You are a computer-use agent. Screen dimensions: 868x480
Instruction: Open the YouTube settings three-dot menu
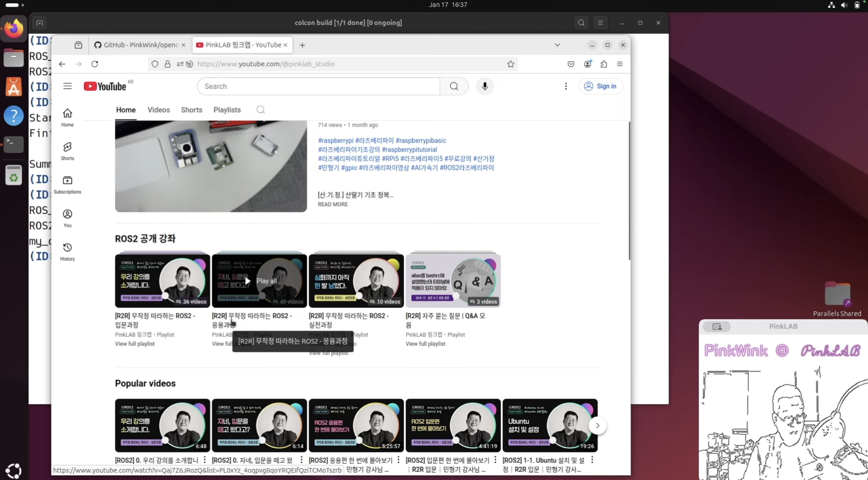pyautogui.click(x=565, y=86)
